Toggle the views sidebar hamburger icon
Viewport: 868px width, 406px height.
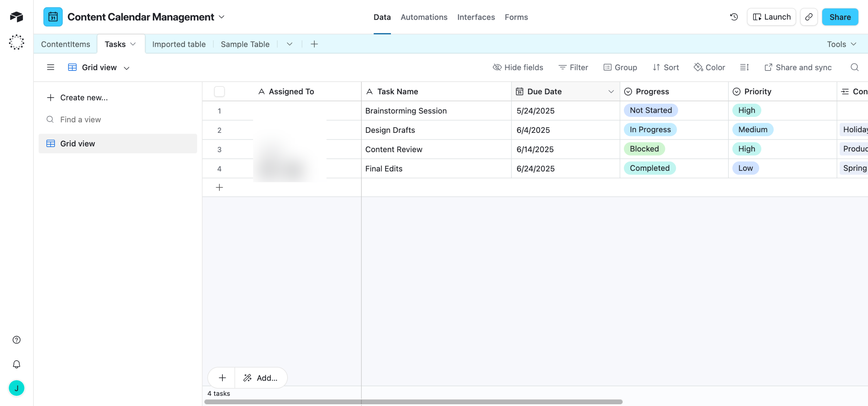[51, 67]
